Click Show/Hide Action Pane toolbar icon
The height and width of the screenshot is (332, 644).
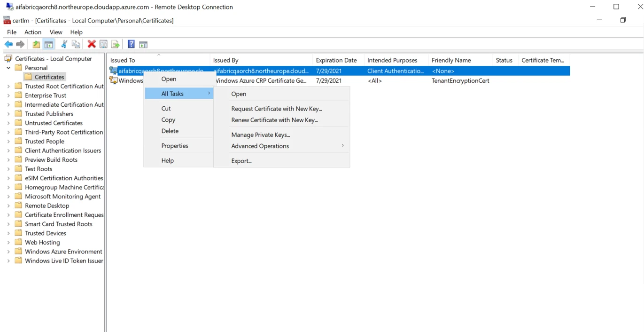(143, 44)
